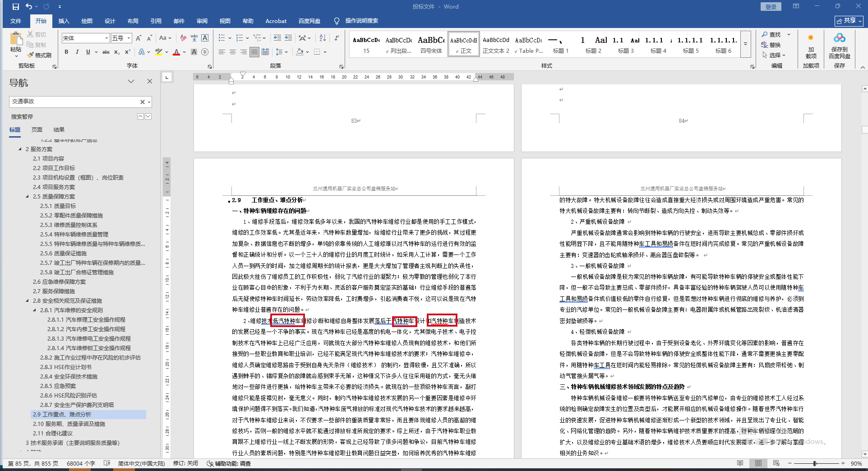Click 修订: 关闭 in status bar
868x471 pixels.
click(185, 463)
